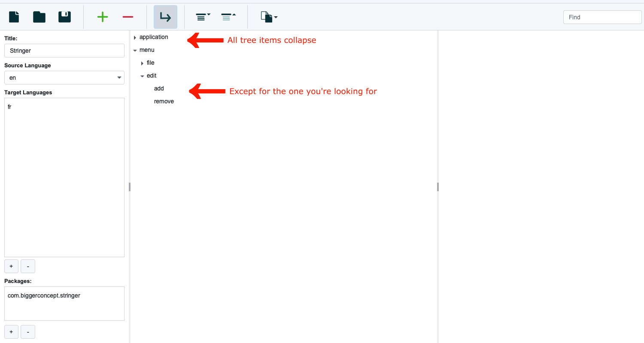Select the 'add' tree item
The width and height of the screenshot is (644, 343).
(159, 88)
